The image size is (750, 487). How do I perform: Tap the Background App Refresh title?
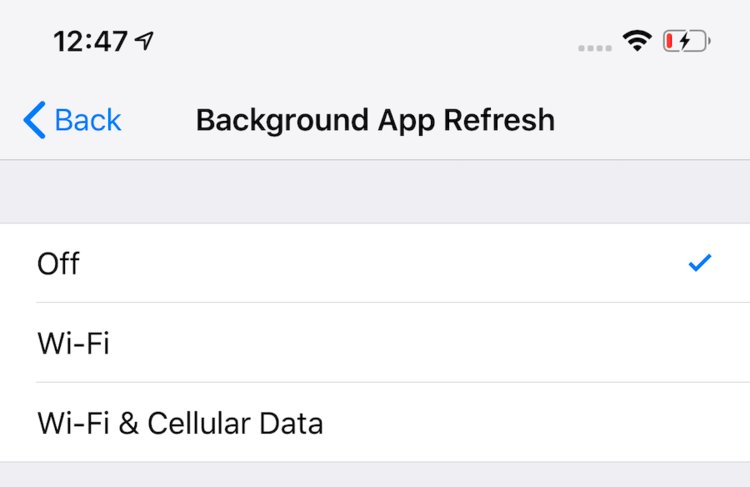pyautogui.click(x=375, y=121)
